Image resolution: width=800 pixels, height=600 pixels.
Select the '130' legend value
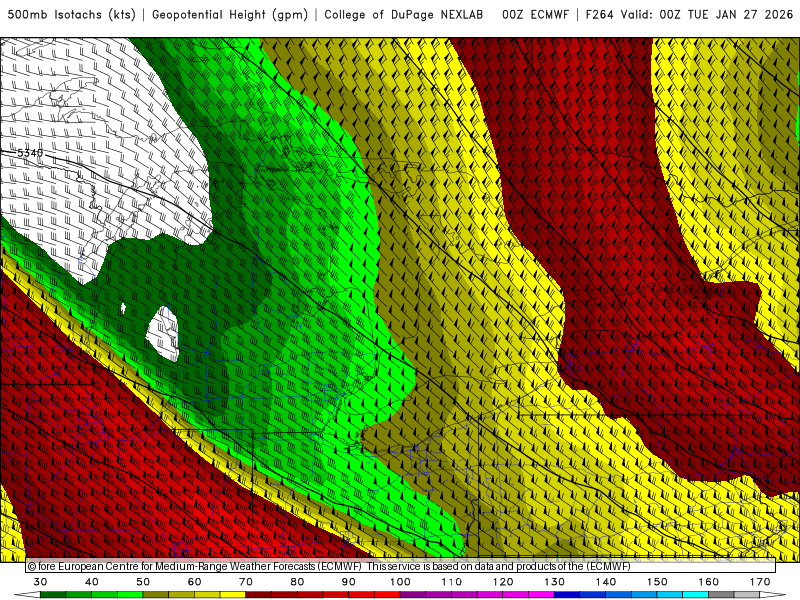tap(555, 582)
